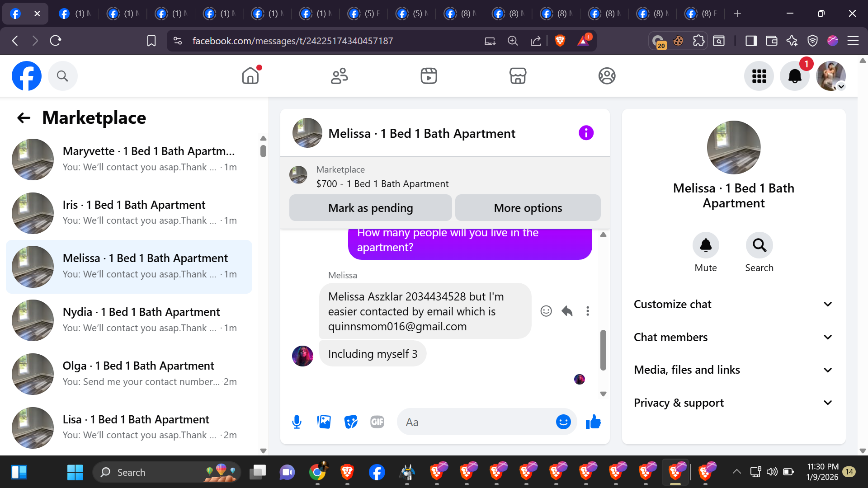
Task: Open emoji picker in message box
Action: click(x=563, y=422)
